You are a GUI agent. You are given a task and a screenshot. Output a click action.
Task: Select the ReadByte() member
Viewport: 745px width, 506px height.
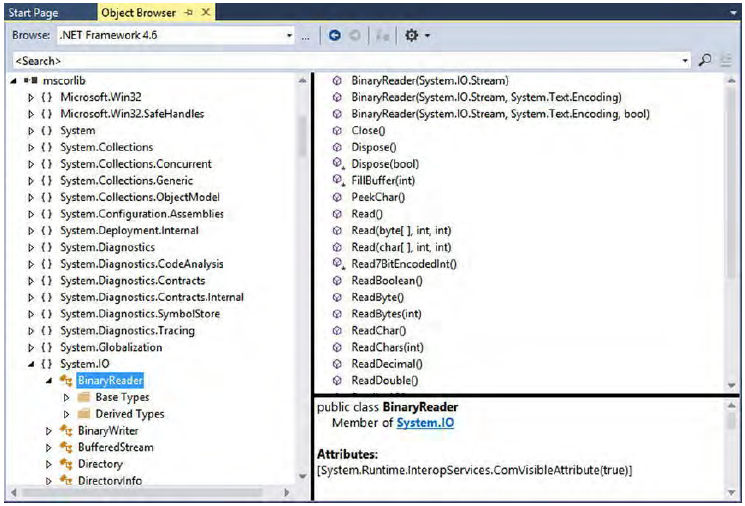coord(377,297)
